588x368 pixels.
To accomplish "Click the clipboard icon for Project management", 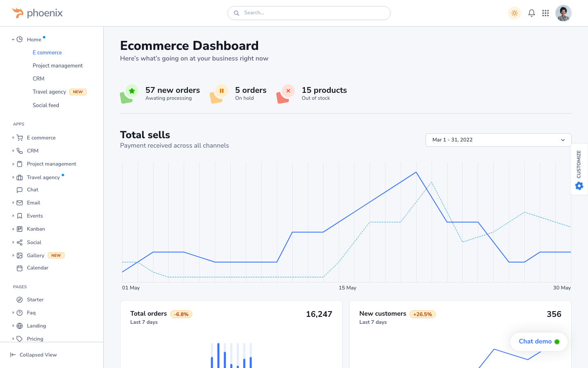I will (x=20, y=164).
